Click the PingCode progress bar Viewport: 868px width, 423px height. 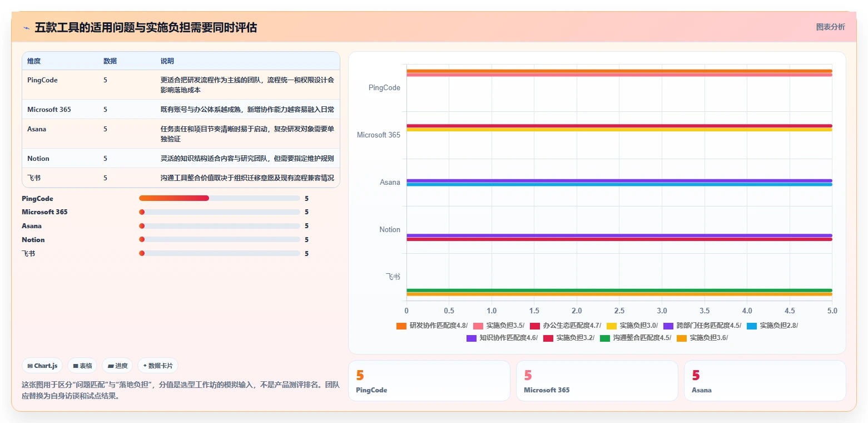(220, 198)
